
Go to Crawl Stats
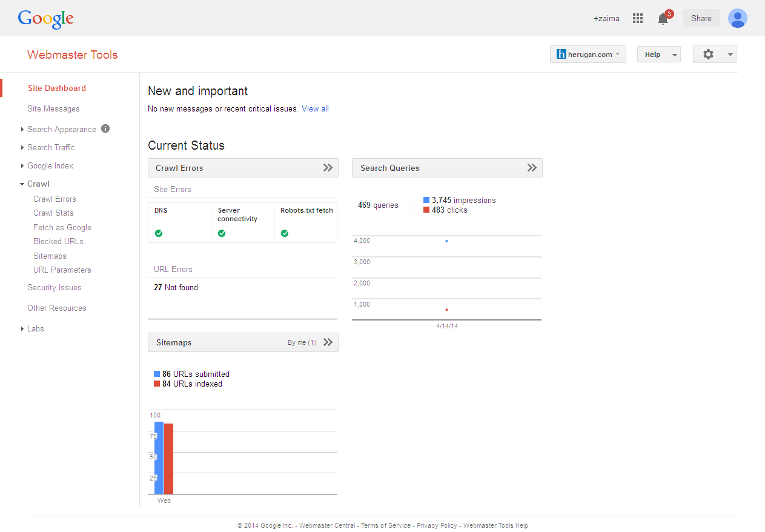[53, 213]
